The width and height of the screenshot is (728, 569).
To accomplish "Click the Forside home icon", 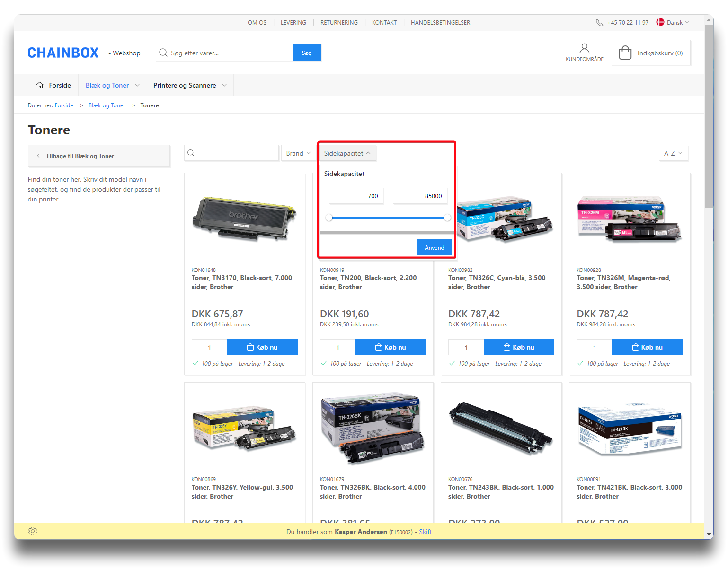I will [x=40, y=86].
